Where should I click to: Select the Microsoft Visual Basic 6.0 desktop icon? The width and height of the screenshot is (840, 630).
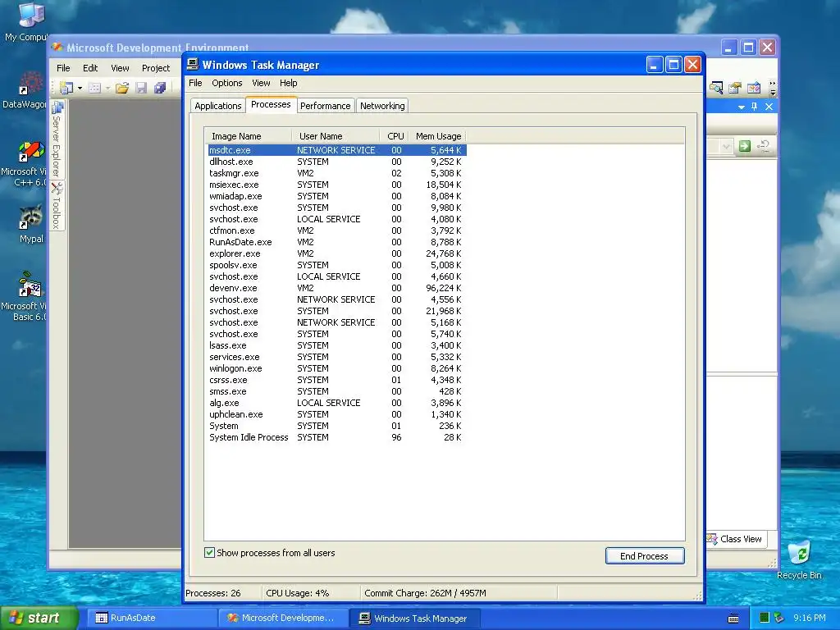(24, 296)
